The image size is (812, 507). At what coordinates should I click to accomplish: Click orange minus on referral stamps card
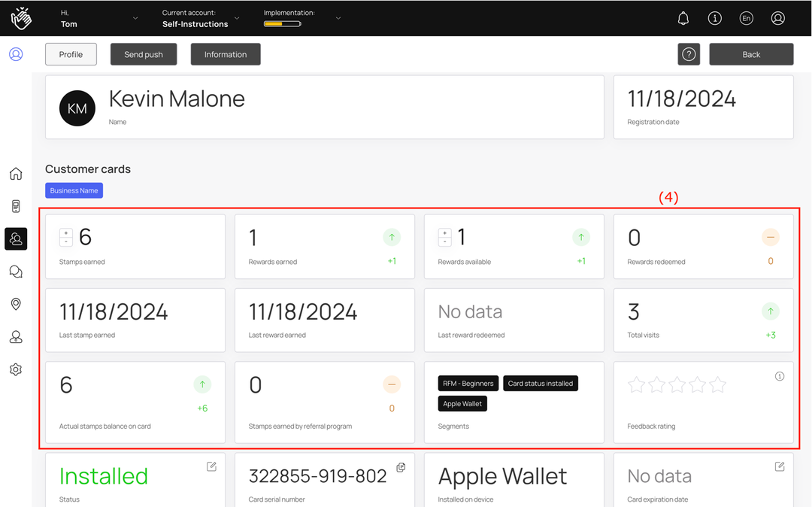(392, 384)
